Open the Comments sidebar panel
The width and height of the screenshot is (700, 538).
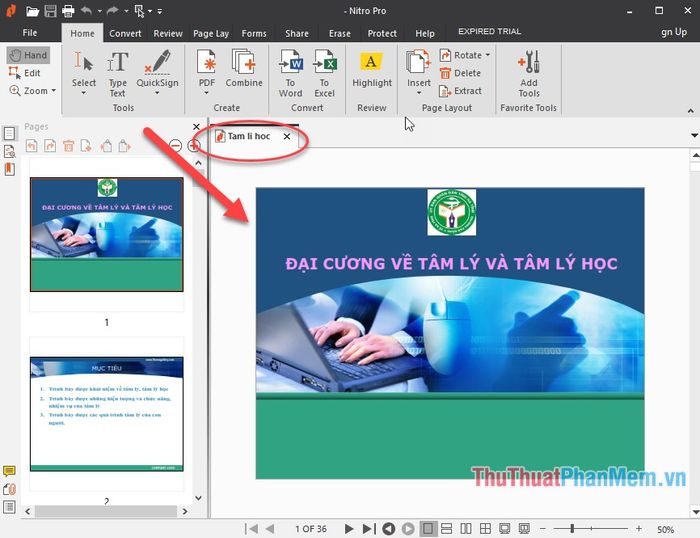[9, 471]
